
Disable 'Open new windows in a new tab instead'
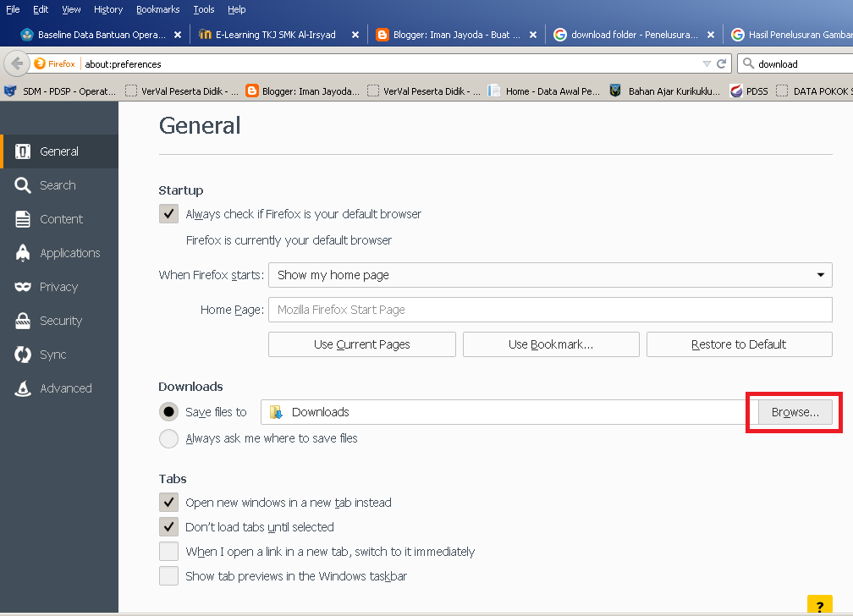(x=168, y=502)
